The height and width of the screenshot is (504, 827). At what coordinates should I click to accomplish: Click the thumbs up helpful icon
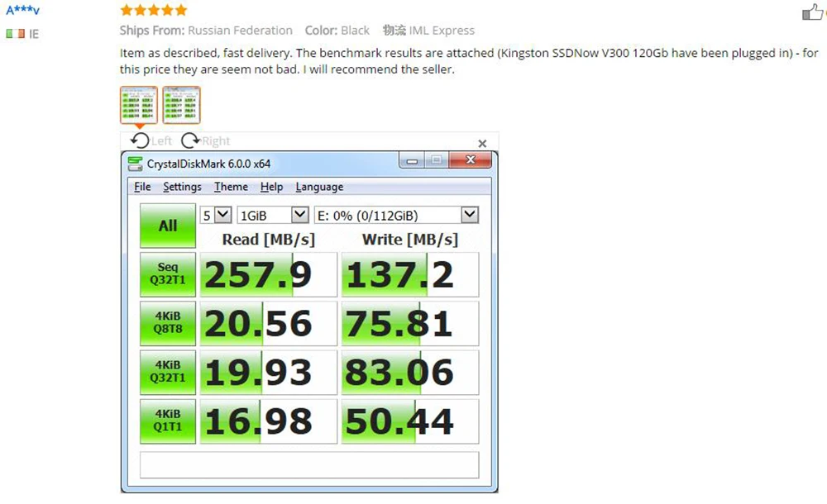(x=813, y=12)
